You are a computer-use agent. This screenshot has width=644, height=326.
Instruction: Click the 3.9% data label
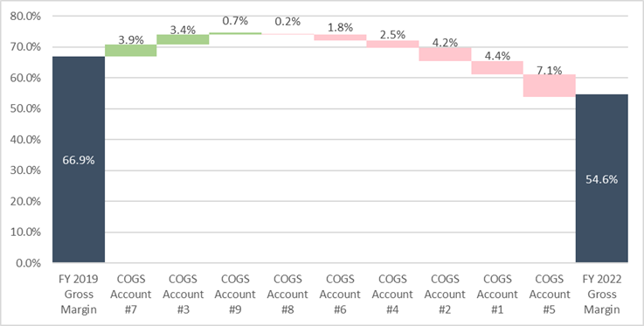[x=131, y=40]
